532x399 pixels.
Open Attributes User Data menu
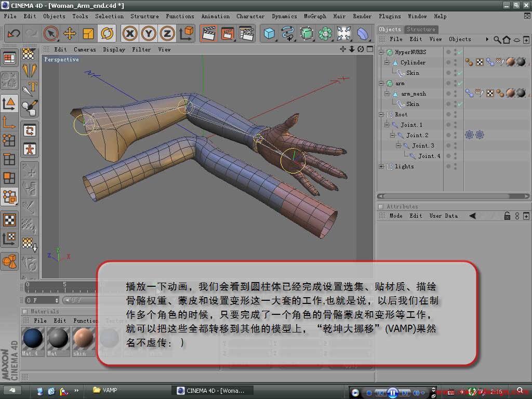[x=443, y=216]
